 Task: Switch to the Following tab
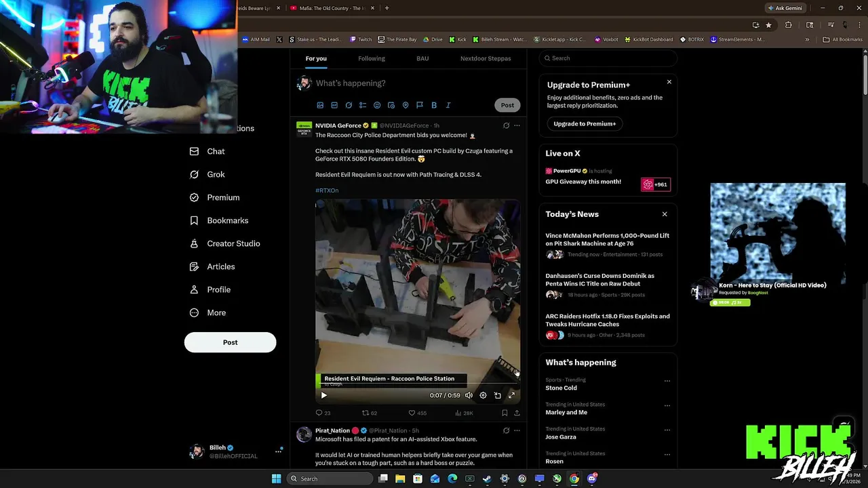click(x=372, y=58)
